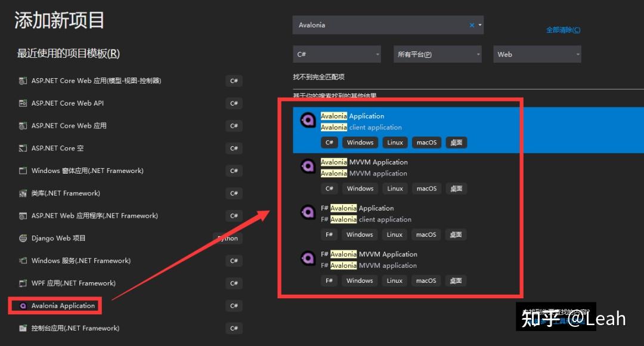Click the macOS tag on Avalonia MVVM Application

426,188
